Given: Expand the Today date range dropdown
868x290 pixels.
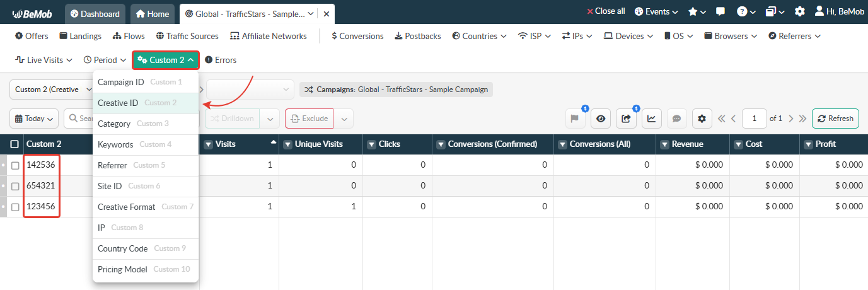Looking at the screenshot, I should click(x=34, y=119).
